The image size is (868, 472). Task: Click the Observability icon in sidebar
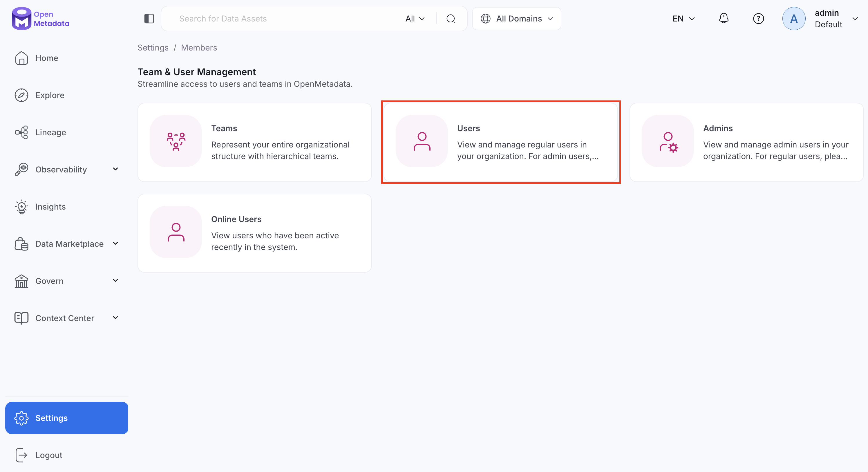point(21,169)
